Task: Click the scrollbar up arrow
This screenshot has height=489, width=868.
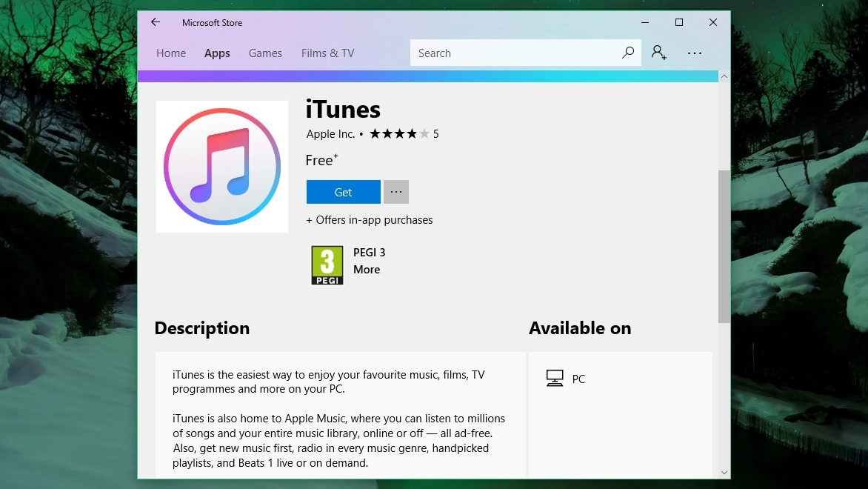Action: 724,76
